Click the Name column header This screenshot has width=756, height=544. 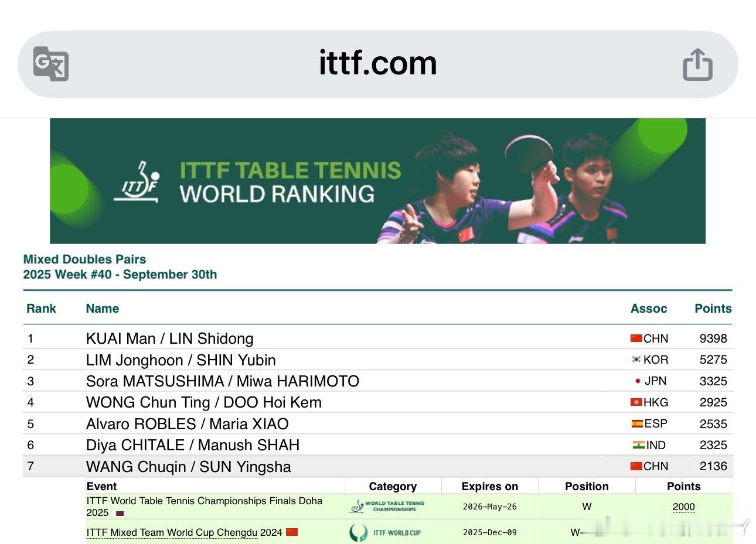pos(102,309)
